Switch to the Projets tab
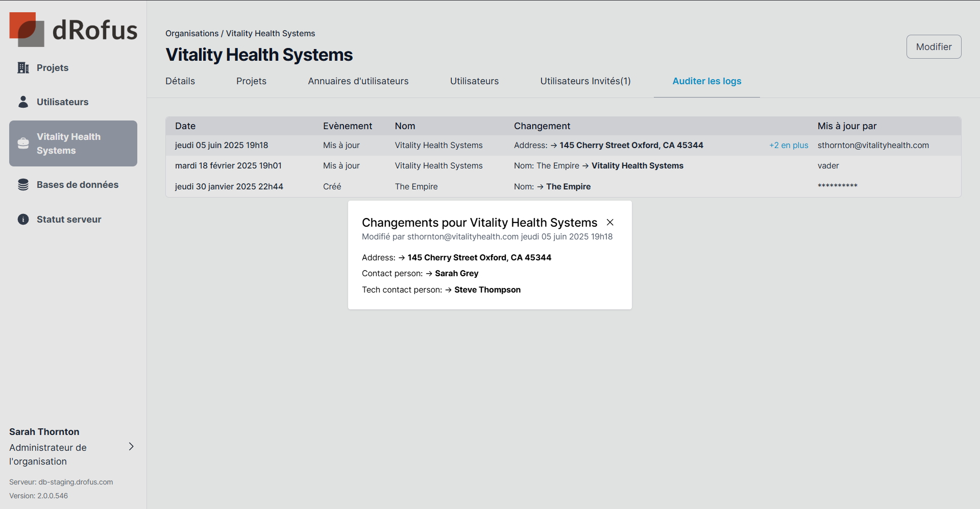Viewport: 980px width, 509px height. click(x=251, y=81)
